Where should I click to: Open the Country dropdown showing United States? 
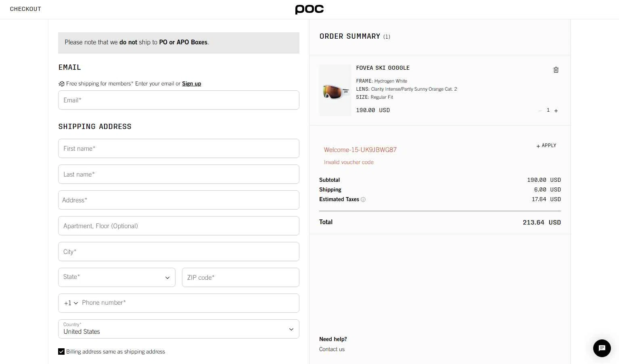point(179,329)
